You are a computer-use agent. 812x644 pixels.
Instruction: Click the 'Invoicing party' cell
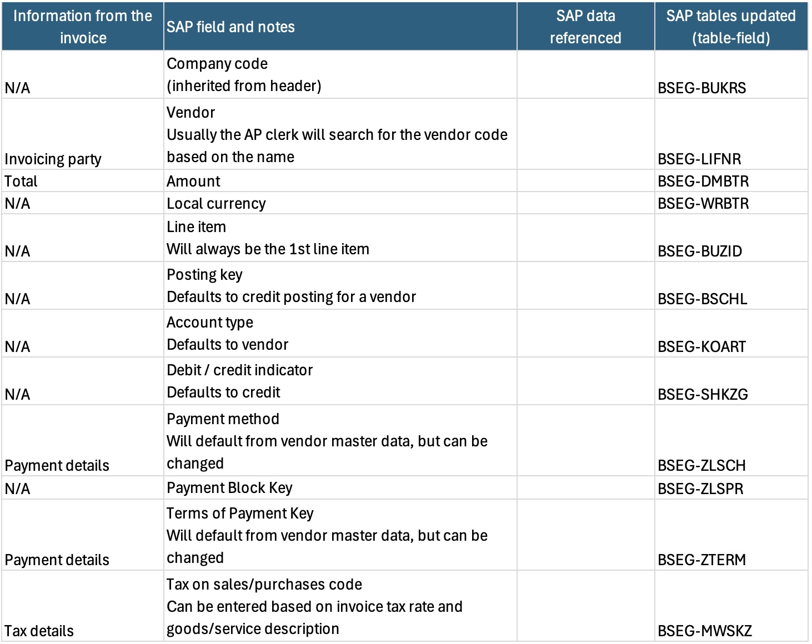click(x=83, y=134)
